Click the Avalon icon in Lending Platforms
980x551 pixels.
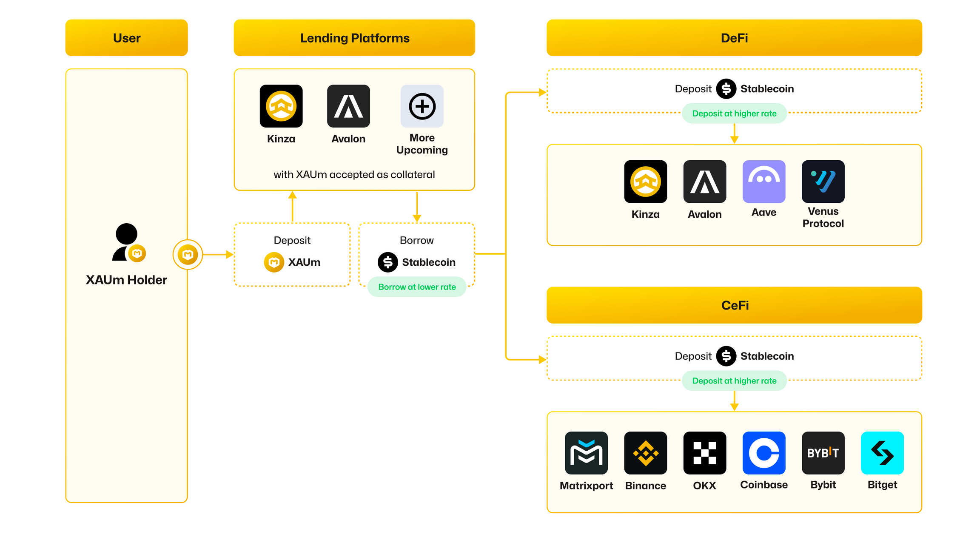pyautogui.click(x=348, y=106)
